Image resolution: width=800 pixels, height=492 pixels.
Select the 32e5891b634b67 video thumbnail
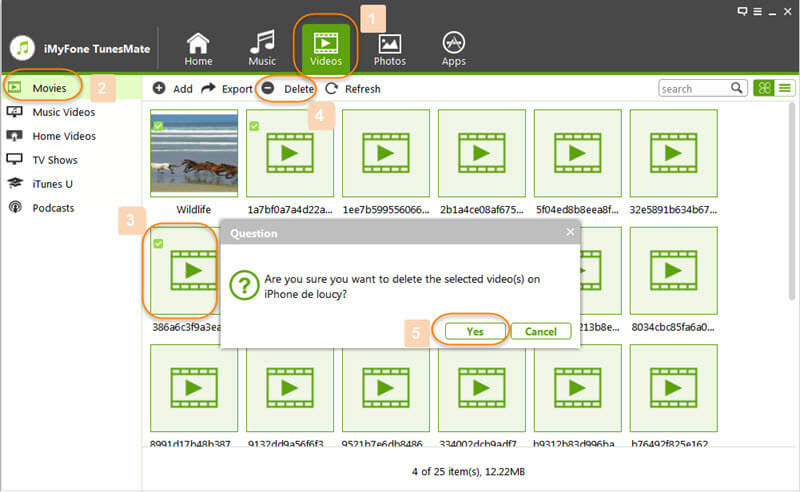click(673, 153)
